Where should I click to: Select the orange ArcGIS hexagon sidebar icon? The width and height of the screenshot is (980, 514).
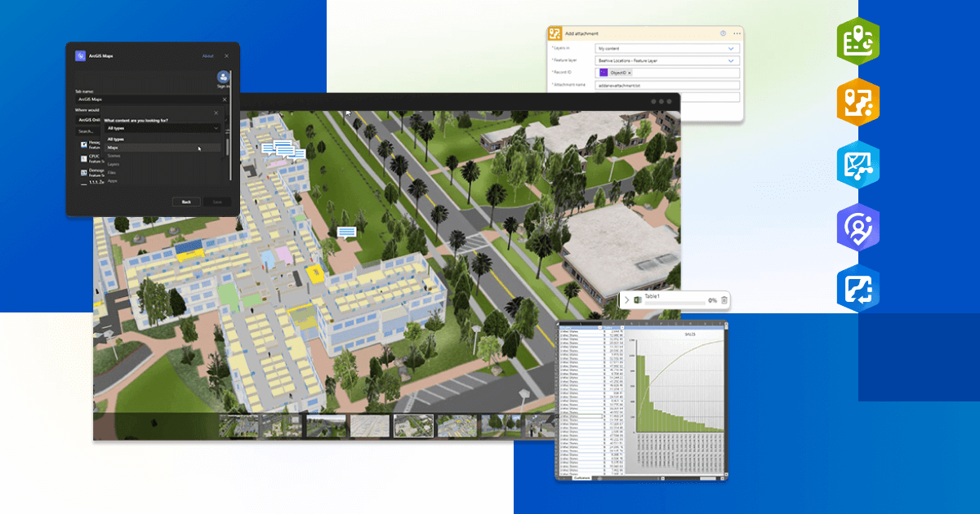(858, 102)
